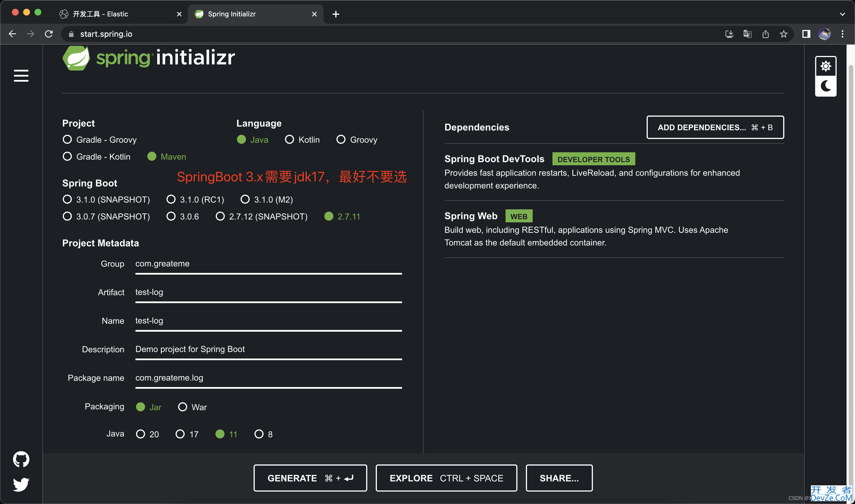
Task: Select Gradle - Kotlin project
Action: [x=96, y=157]
